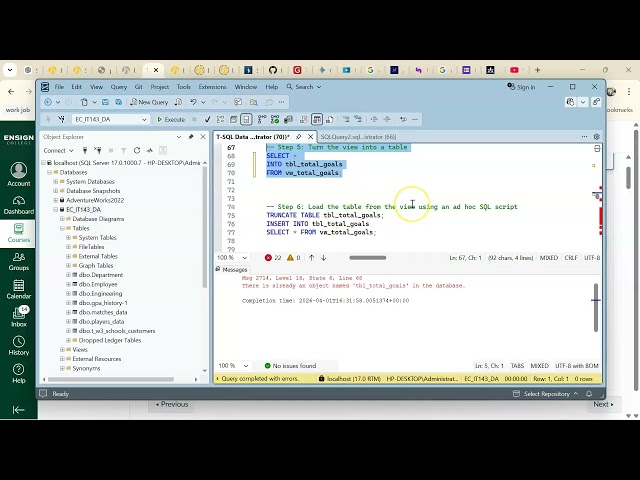Image resolution: width=640 pixels, height=480 pixels.
Task: Click the Change Connection icon left of database box
Action: pos(61,119)
